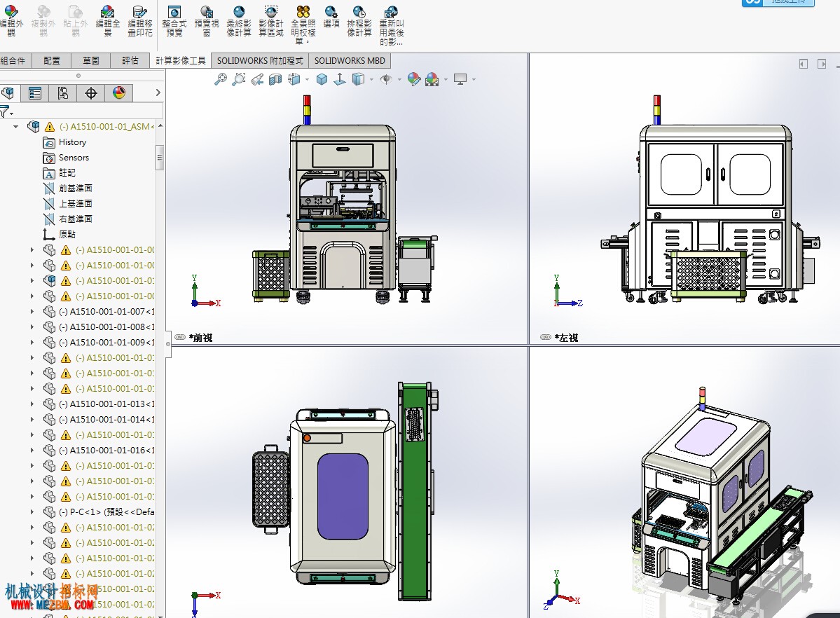Select the History folder in tree
Image resolution: width=840 pixels, height=618 pixels.
(64, 142)
